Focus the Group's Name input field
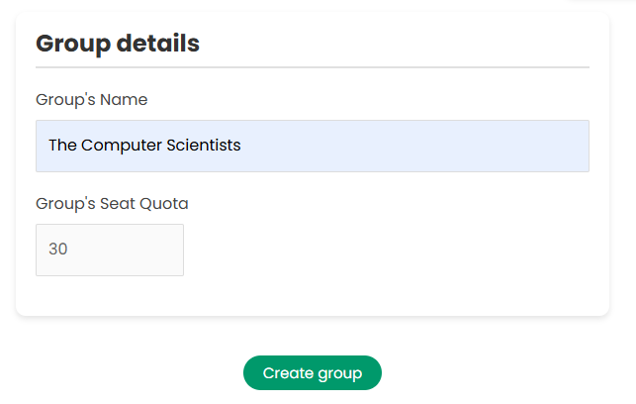 [x=312, y=146]
